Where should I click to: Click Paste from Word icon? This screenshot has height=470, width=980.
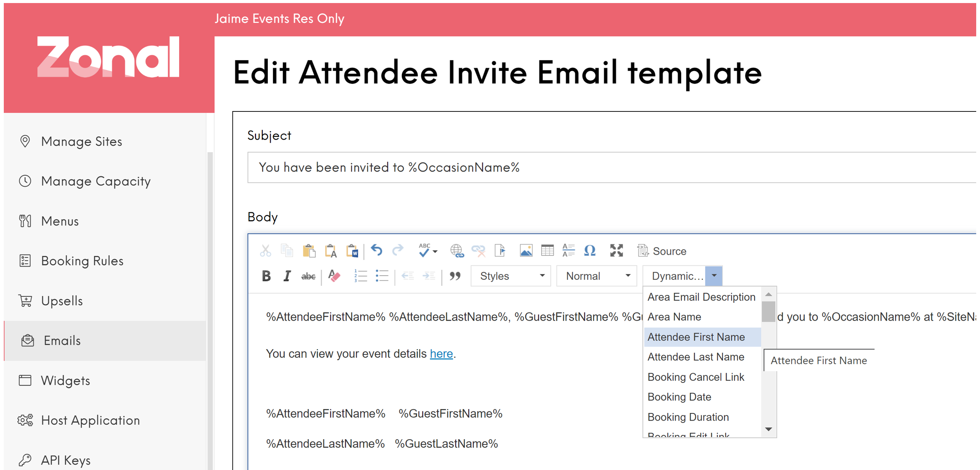(352, 251)
